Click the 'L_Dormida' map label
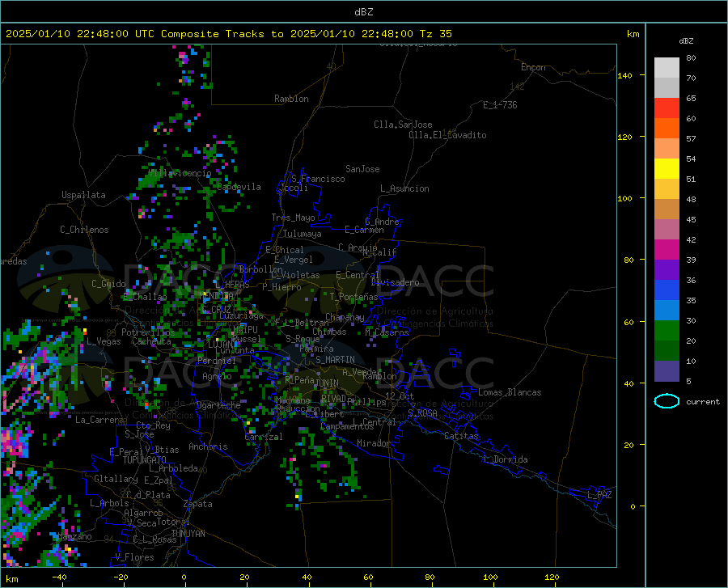Viewport: 728px width, 588px height. (x=505, y=459)
